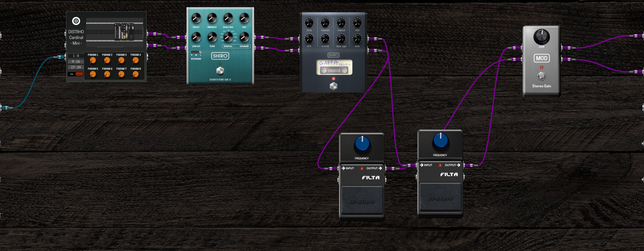Click the SHIROVERB MK II name label
644x251 pixels.
point(220,80)
